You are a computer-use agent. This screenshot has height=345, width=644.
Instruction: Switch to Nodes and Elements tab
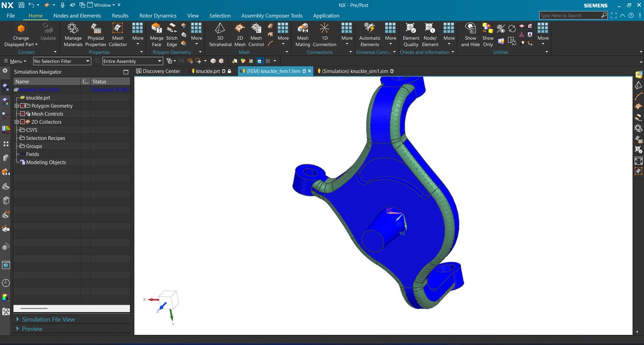pos(77,16)
